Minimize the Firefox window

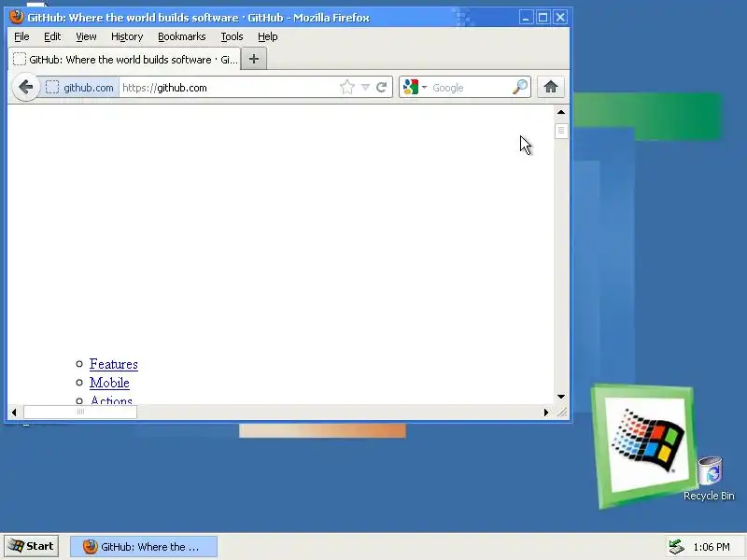click(526, 18)
